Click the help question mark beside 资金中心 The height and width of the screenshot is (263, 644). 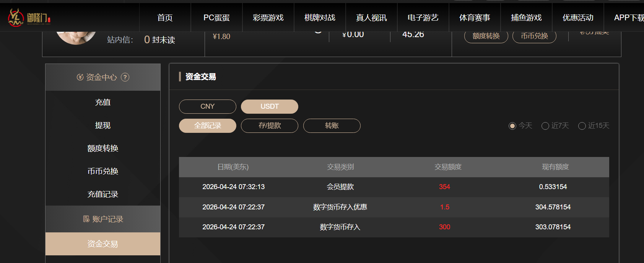tap(125, 77)
